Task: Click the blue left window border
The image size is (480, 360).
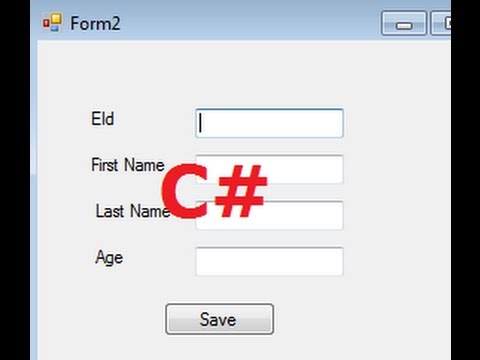Action: pos(34,200)
